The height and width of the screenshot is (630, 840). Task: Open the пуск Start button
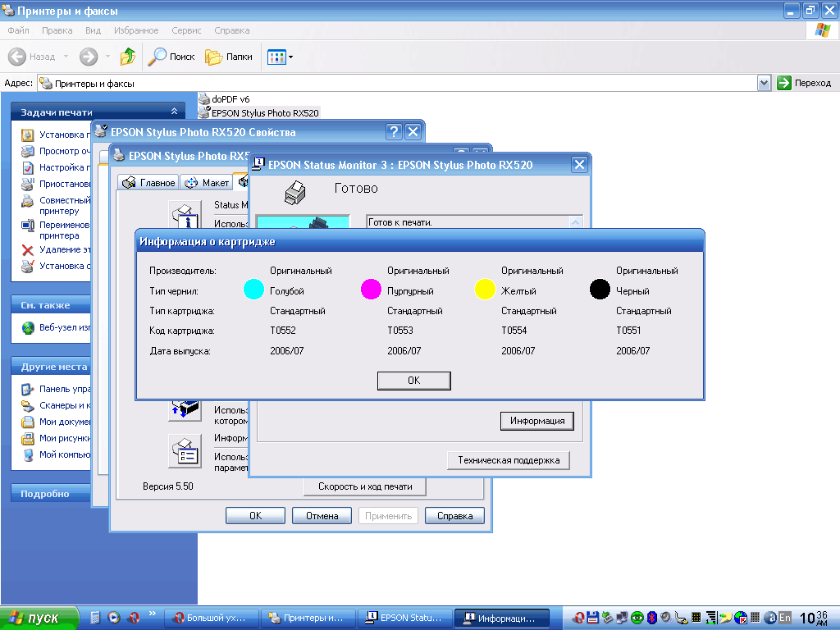(x=39, y=618)
